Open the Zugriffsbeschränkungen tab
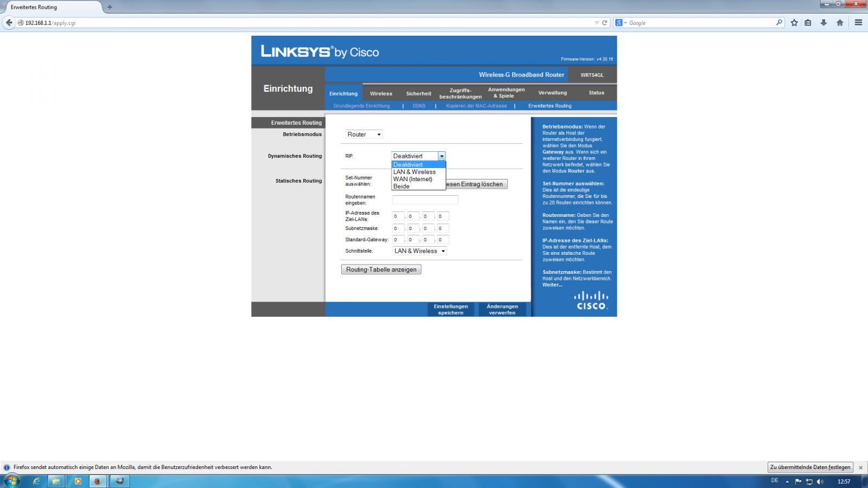The image size is (868, 488). click(461, 93)
